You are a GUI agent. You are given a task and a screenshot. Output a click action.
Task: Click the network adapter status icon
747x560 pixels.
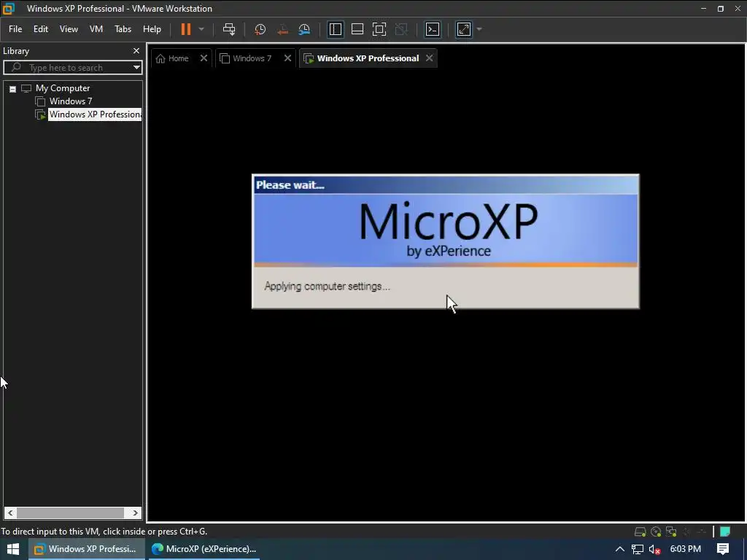pos(671,532)
